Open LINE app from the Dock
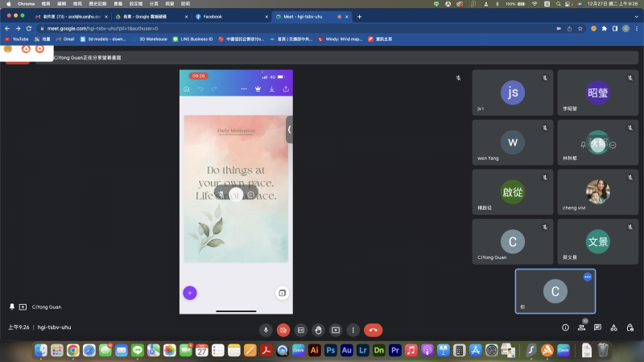644x362 pixels. (137, 350)
